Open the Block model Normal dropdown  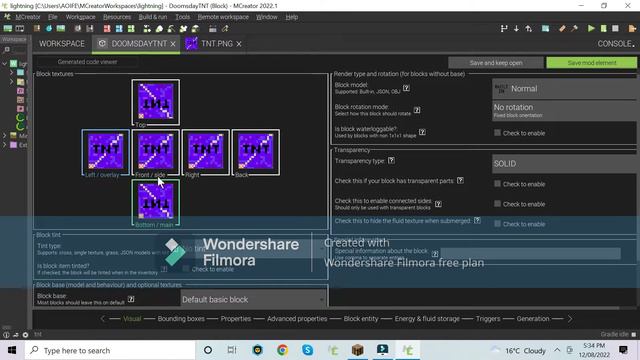tap(564, 89)
